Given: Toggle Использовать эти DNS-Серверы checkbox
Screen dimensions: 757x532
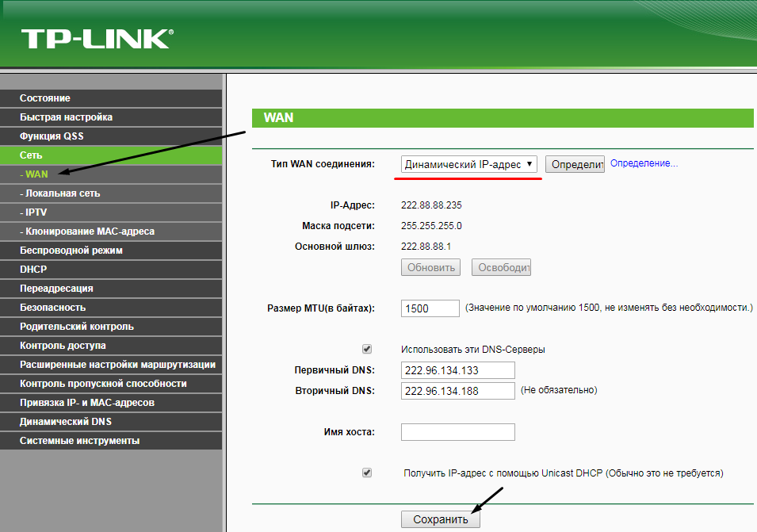Looking at the screenshot, I should 367,349.
